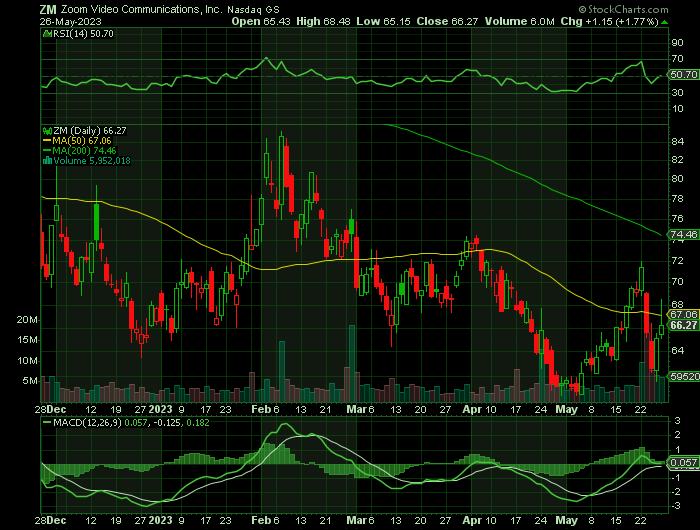Click the 82 label on the price axis
The height and width of the screenshot is (530, 700).
click(677, 160)
